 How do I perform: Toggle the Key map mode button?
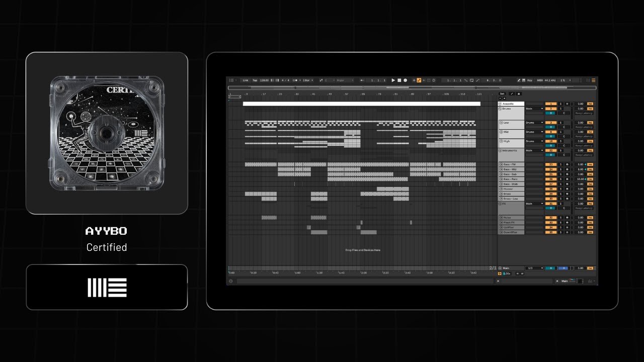tap(530, 80)
